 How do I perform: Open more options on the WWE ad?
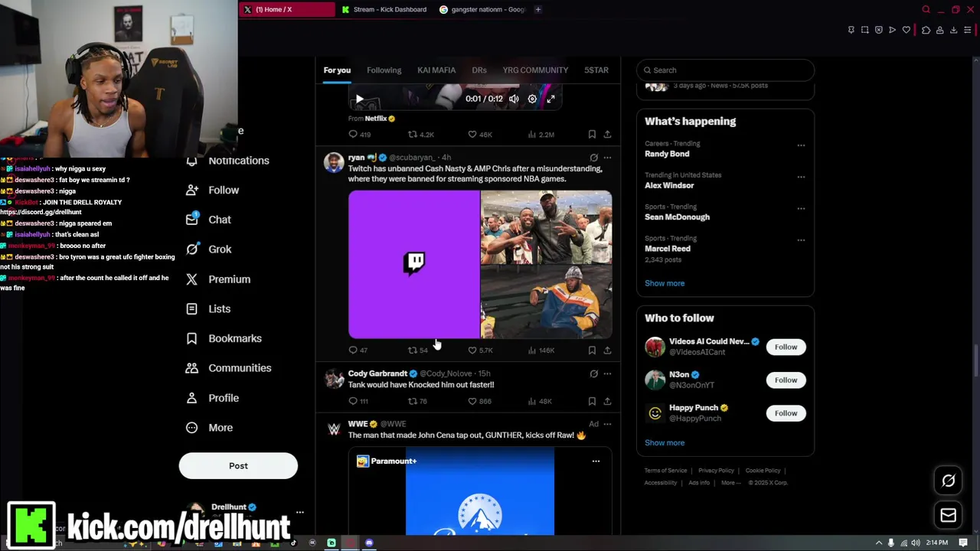click(x=607, y=423)
